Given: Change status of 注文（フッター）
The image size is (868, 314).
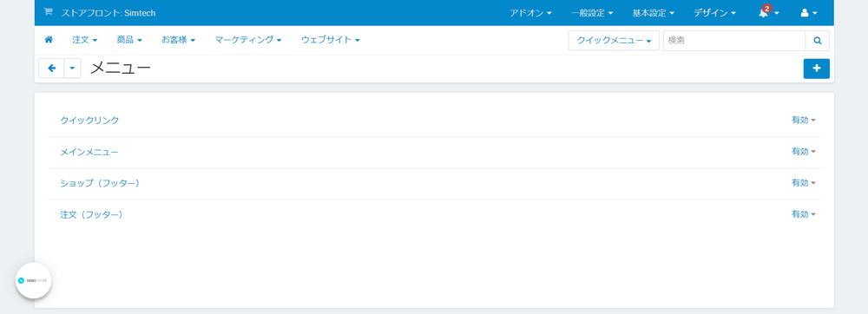Looking at the screenshot, I should pyautogui.click(x=803, y=214).
